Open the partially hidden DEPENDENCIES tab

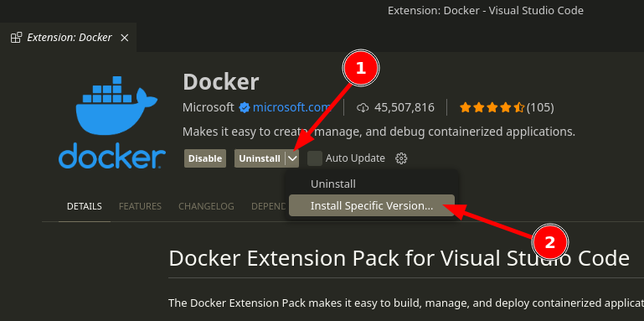coord(269,206)
